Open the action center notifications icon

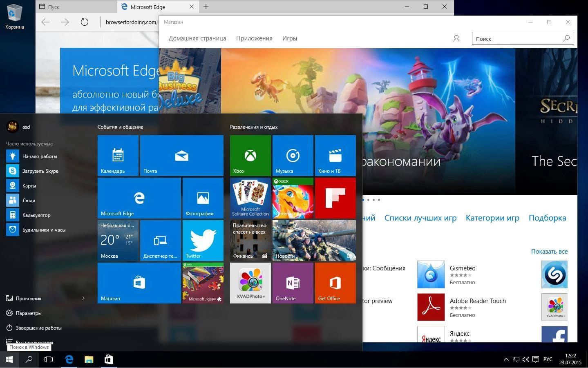[536, 359]
